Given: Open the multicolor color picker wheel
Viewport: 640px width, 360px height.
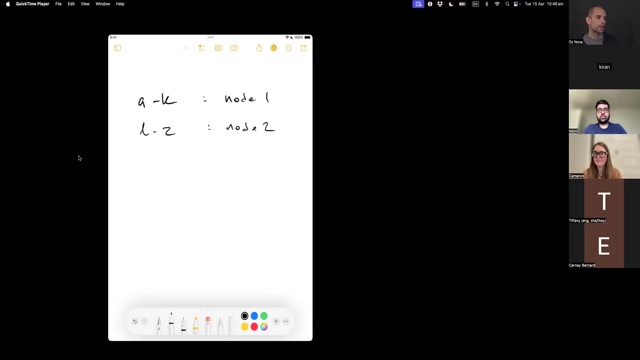Looking at the screenshot, I should (x=264, y=327).
